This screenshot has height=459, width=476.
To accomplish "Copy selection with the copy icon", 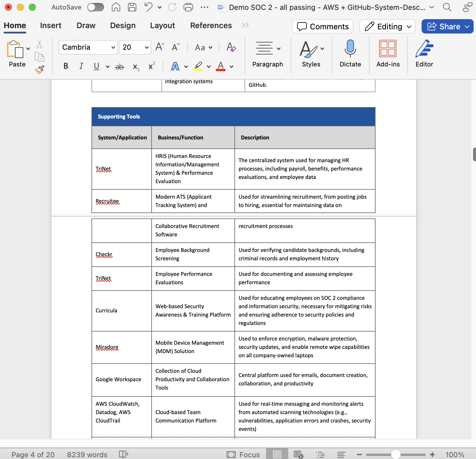I will (x=39, y=57).
